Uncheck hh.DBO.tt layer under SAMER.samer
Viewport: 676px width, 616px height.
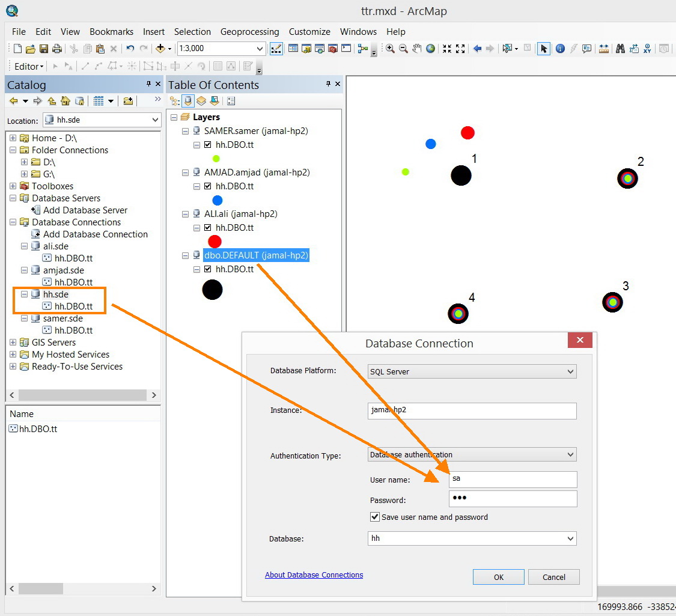coord(208,145)
